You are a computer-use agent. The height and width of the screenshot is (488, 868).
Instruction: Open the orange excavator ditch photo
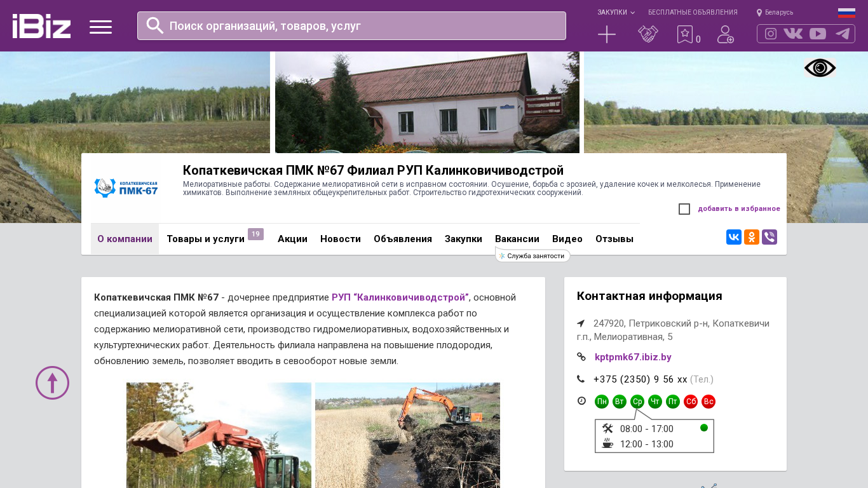click(x=407, y=435)
